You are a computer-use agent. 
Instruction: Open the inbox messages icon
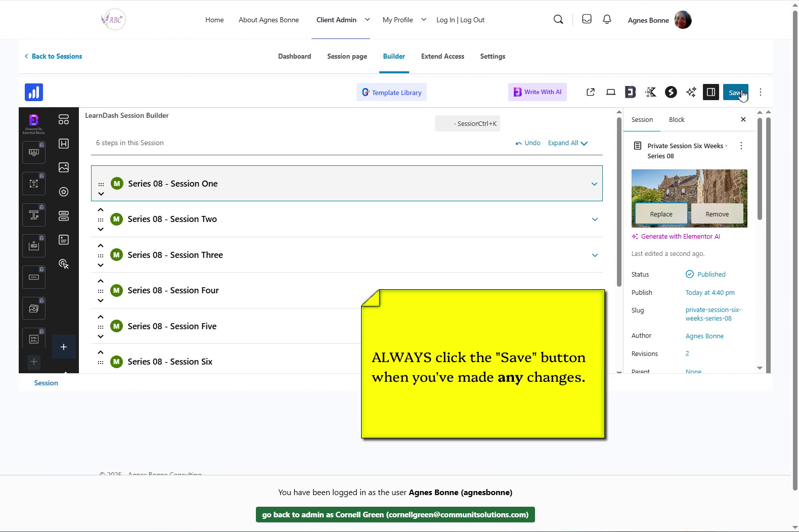[587, 20]
